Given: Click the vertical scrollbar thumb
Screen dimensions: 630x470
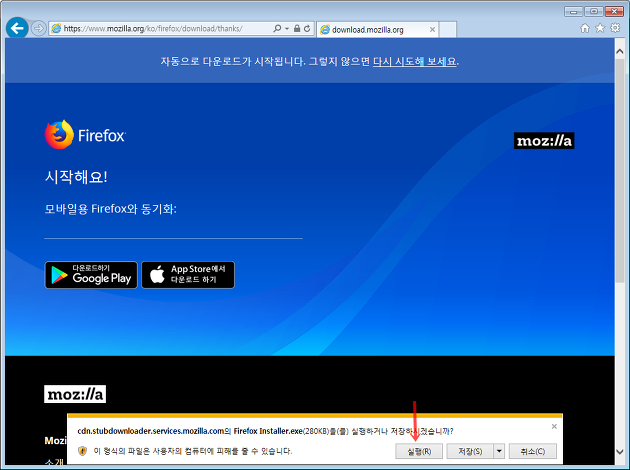Looking at the screenshot, I should (x=620, y=171).
